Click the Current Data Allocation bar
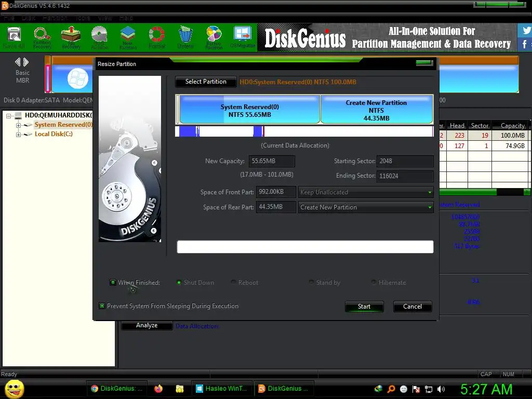 point(304,131)
